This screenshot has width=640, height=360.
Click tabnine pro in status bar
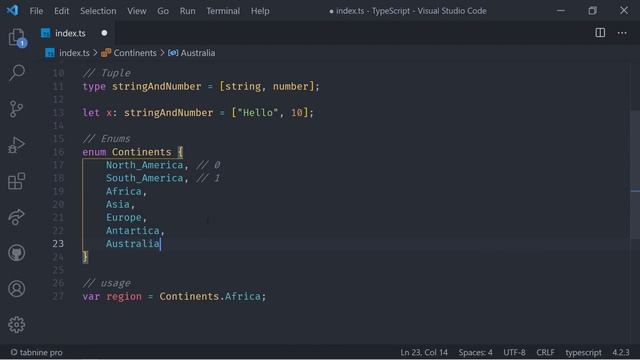coord(37,352)
